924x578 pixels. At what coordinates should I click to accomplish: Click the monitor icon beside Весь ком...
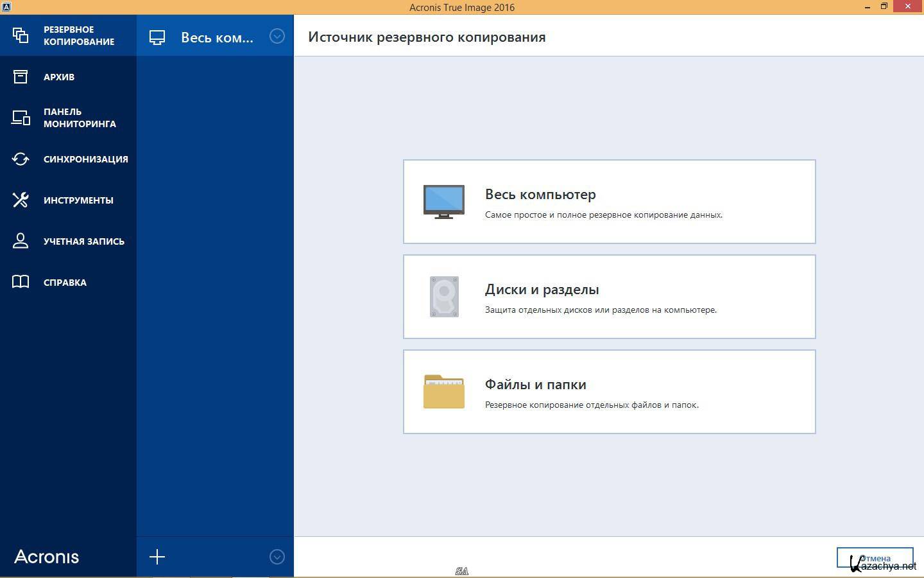tap(157, 37)
